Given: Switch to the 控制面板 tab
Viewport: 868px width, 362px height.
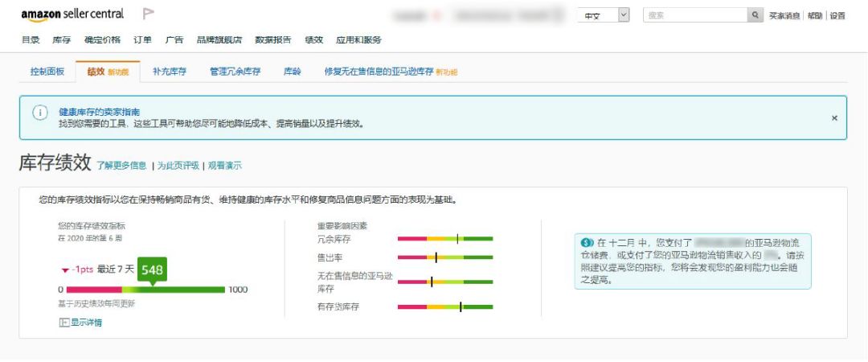Looking at the screenshot, I should click(47, 72).
